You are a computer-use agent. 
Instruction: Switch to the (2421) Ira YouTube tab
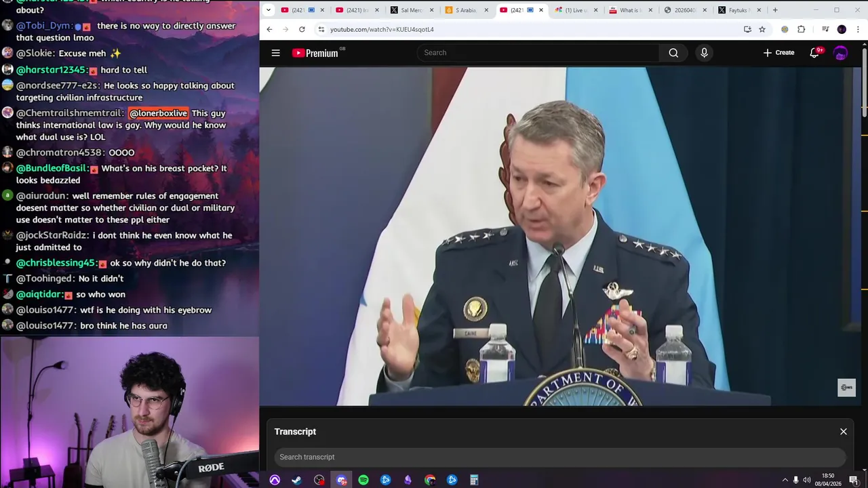click(x=357, y=10)
